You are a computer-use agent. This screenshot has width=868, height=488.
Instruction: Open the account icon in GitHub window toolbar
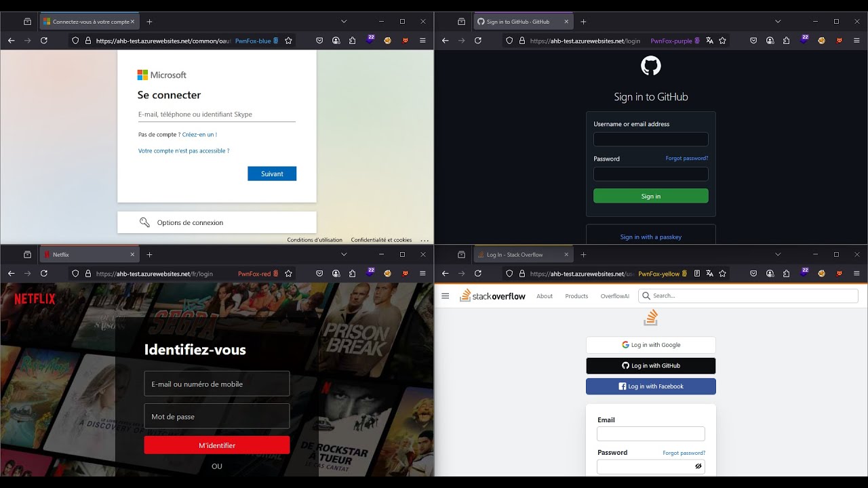pyautogui.click(x=770, y=41)
